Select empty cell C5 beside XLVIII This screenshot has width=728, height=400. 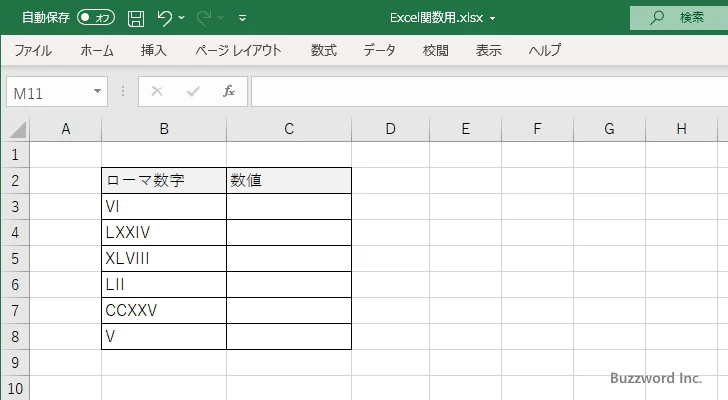(289, 258)
